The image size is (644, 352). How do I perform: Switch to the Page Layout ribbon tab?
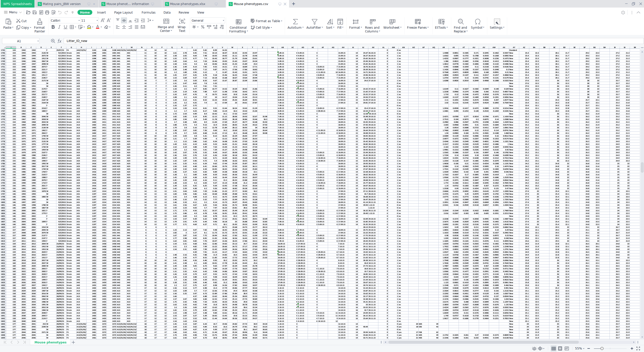point(123,12)
